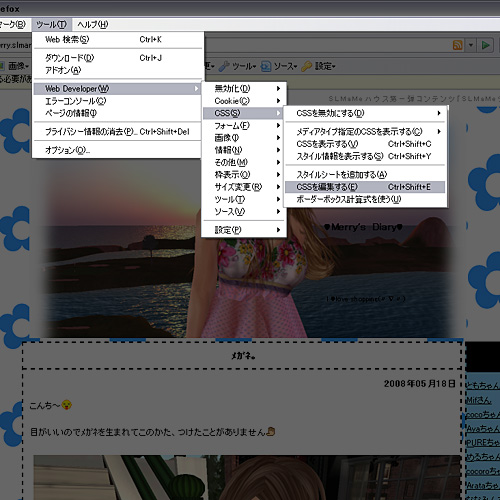Open the Mitさん sidebar link
This screenshot has width=500, height=500.
(x=478, y=400)
